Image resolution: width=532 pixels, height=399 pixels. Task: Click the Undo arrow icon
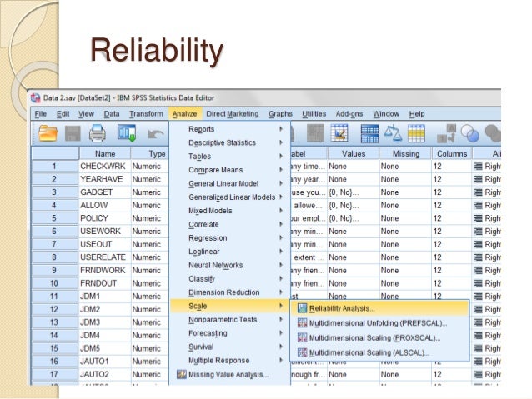click(156, 134)
